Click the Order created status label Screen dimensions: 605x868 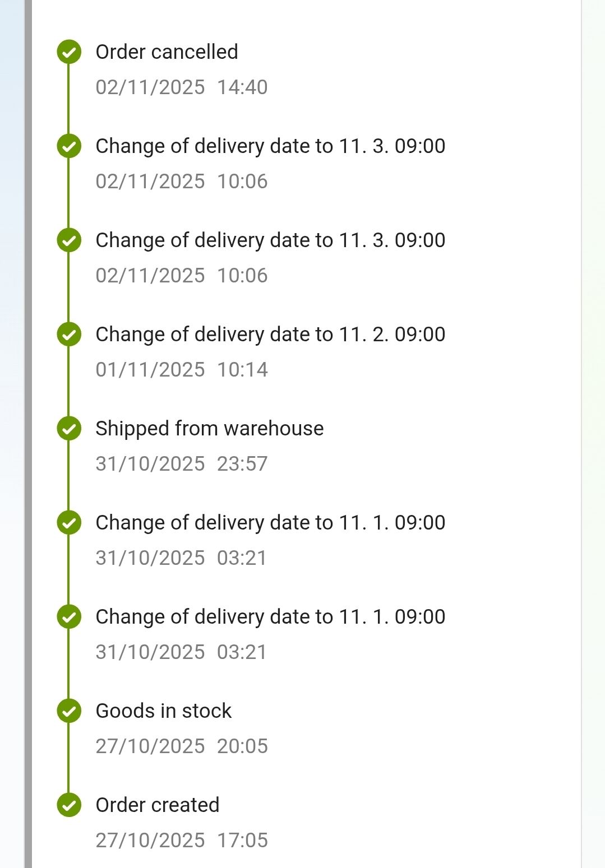(x=157, y=805)
